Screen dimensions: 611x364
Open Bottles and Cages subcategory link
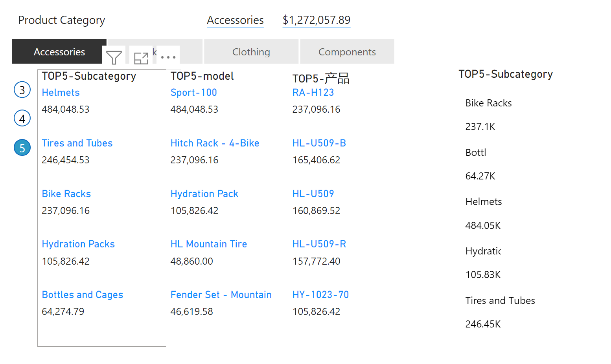[x=82, y=294]
